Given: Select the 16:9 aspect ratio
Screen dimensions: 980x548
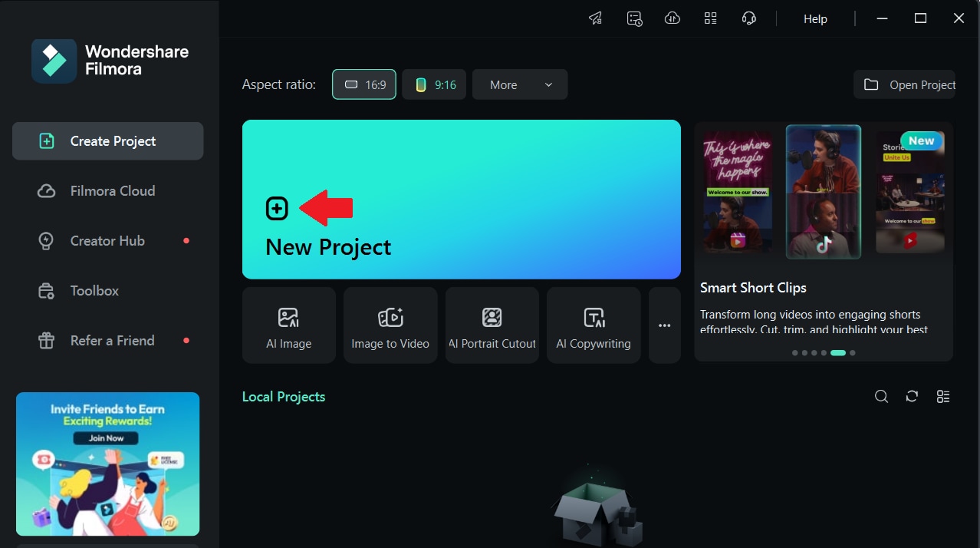Looking at the screenshot, I should coord(364,84).
